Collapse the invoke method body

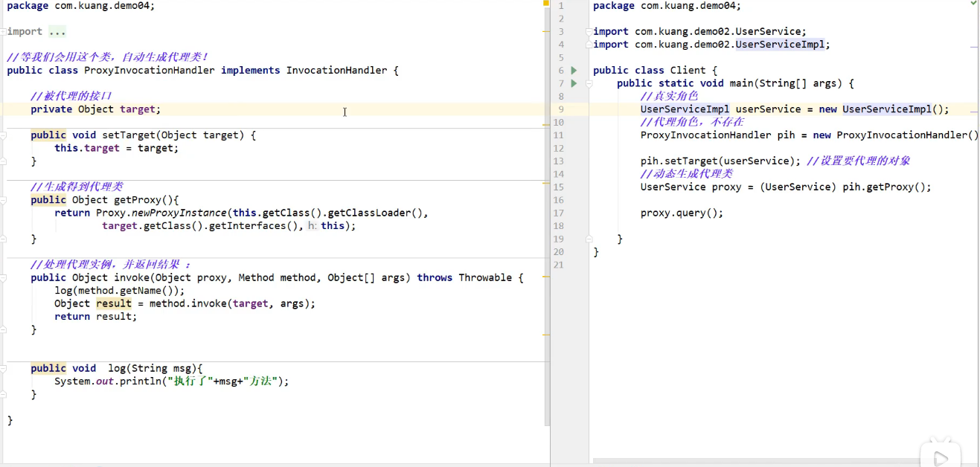point(4,278)
